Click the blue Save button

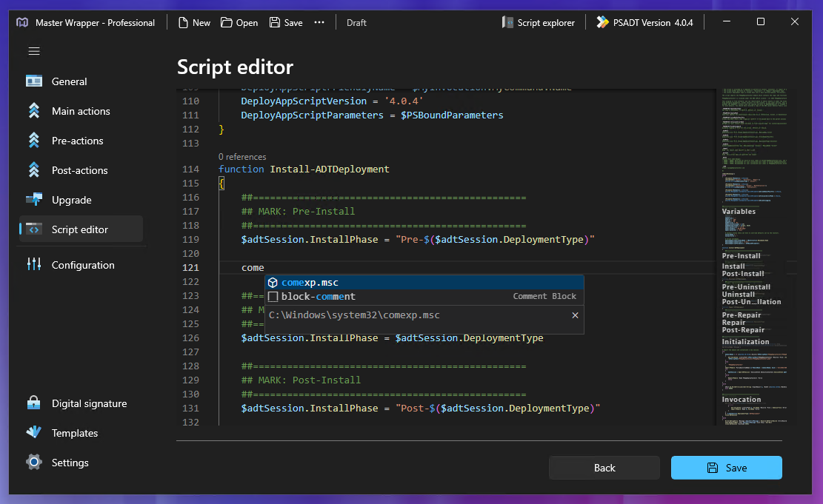click(727, 468)
